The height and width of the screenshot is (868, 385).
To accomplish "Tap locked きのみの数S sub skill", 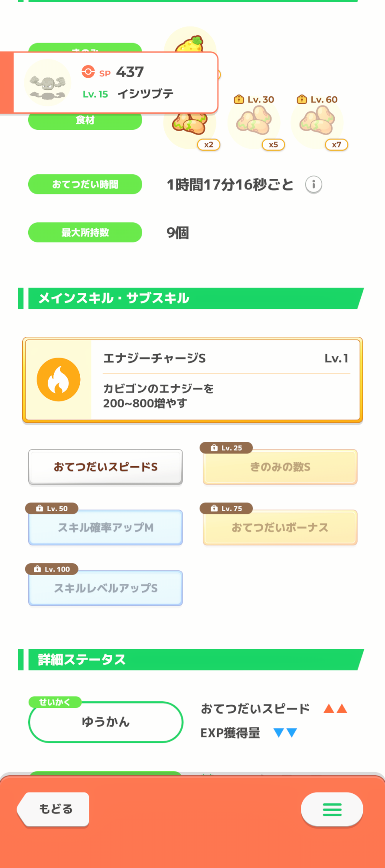I will point(280,467).
